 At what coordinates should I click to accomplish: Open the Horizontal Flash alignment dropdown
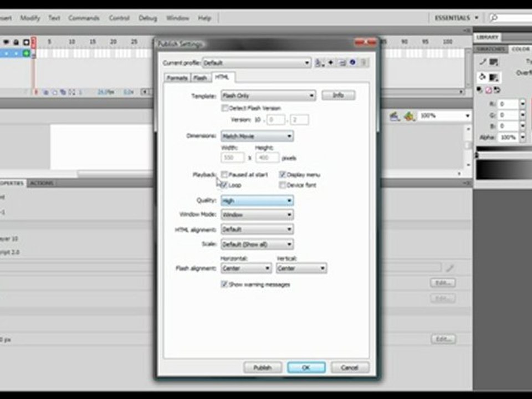point(246,268)
